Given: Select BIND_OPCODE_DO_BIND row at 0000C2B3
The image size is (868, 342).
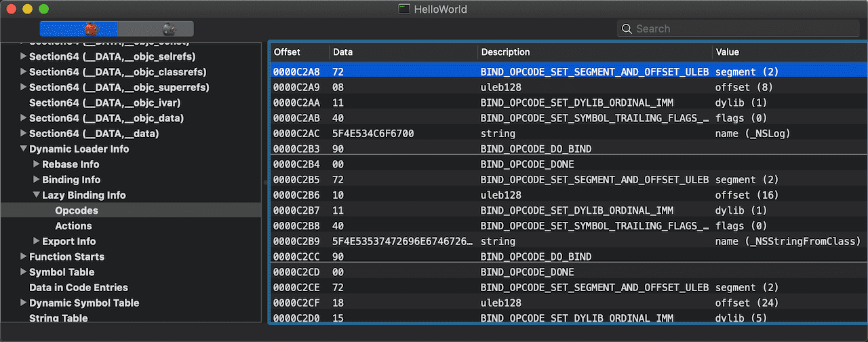Looking at the screenshot, I should pos(568,149).
